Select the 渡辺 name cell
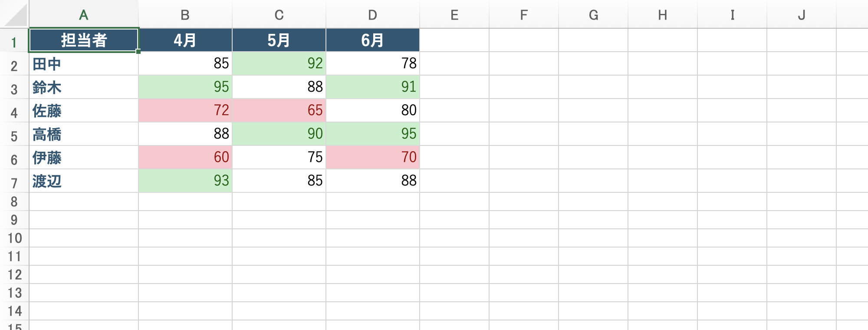The width and height of the screenshot is (868, 330). click(x=84, y=181)
